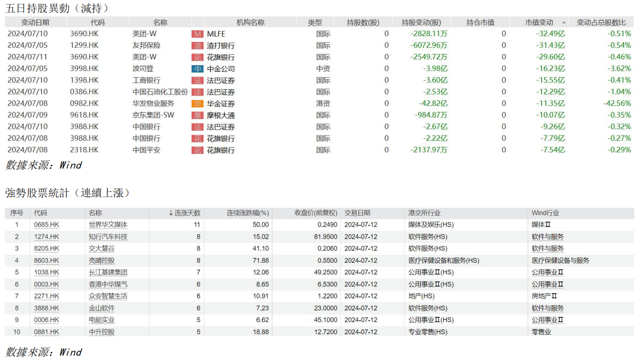Click the 类型 column header
This screenshot has height=364, width=640.
click(x=315, y=22)
